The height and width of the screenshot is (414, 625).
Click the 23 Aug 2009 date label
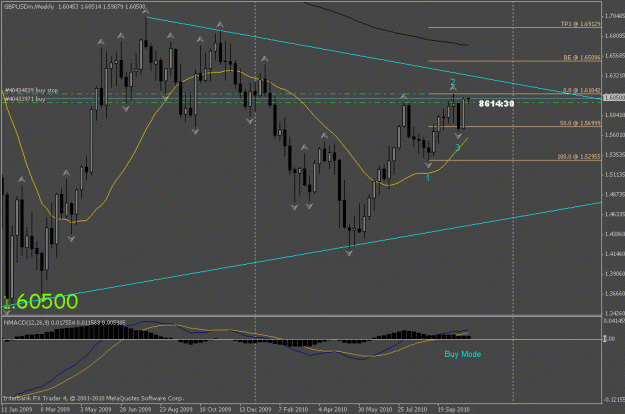pyautogui.click(x=176, y=409)
